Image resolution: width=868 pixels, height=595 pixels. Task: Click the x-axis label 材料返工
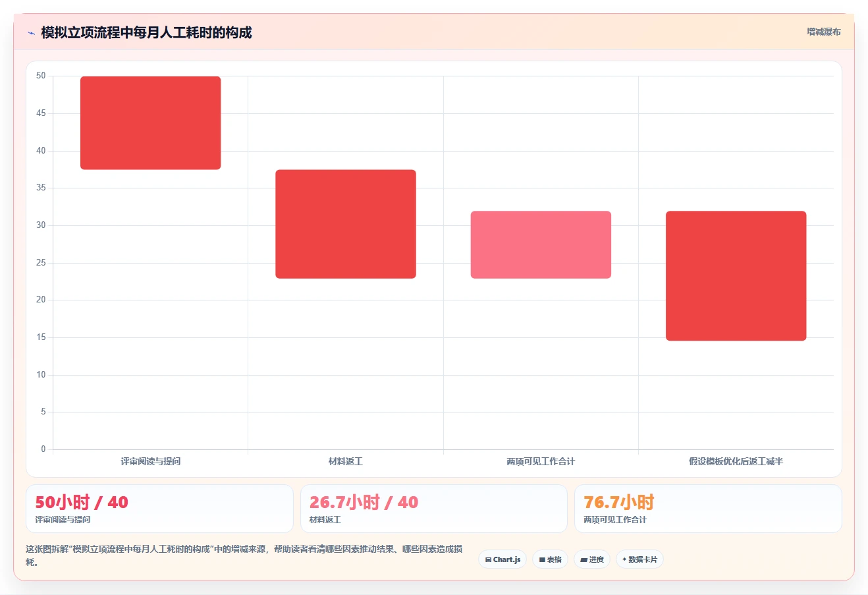click(x=346, y=461)
